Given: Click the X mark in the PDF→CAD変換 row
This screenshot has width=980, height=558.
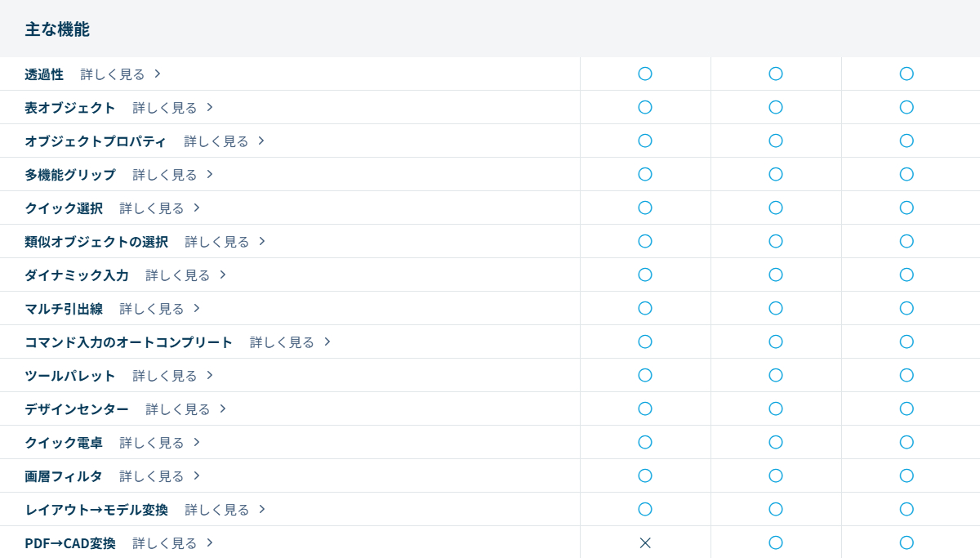Looking at the screenshot, I should 645,542.
